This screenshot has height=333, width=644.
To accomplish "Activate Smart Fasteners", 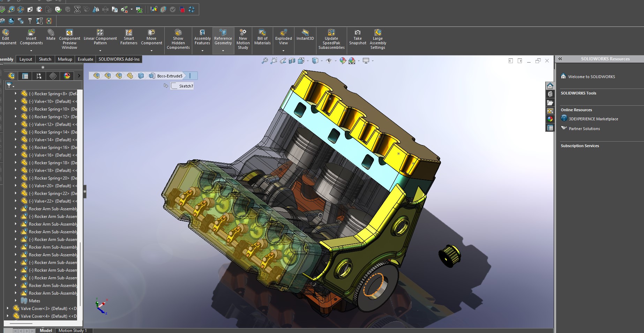I will tap(129, 37).
